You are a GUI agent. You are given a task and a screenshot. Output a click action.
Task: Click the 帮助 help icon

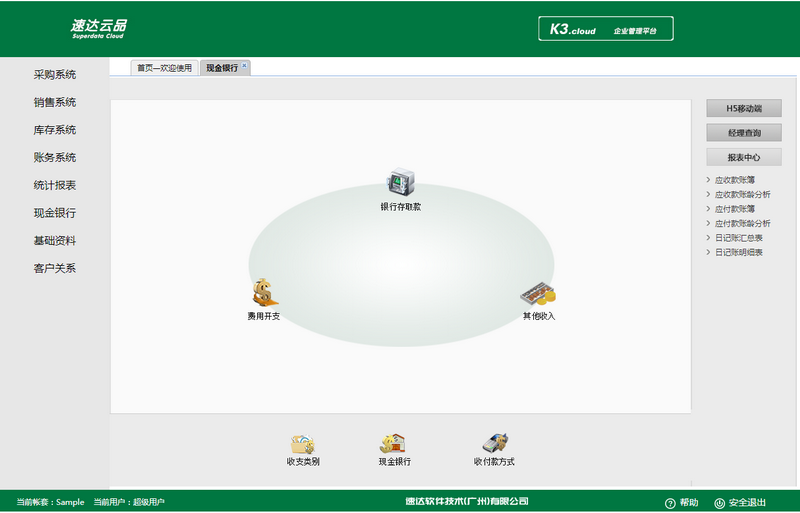670,502
